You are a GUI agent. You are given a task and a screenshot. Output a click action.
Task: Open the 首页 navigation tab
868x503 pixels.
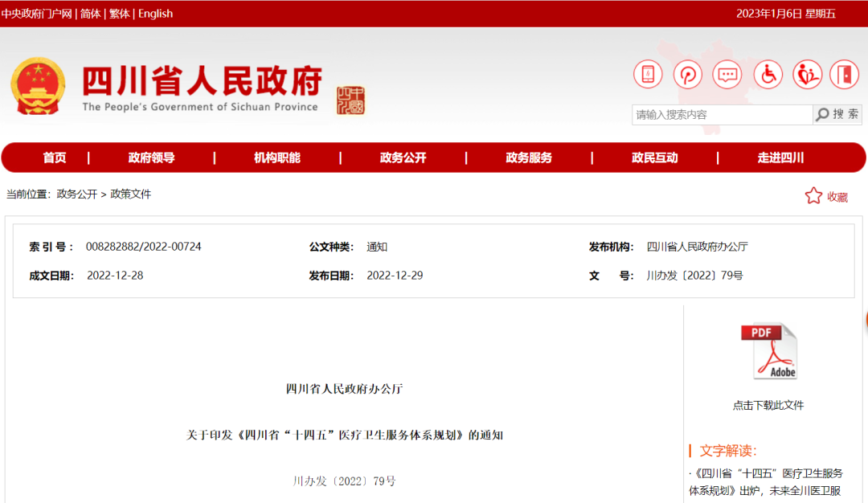[55, 157]
